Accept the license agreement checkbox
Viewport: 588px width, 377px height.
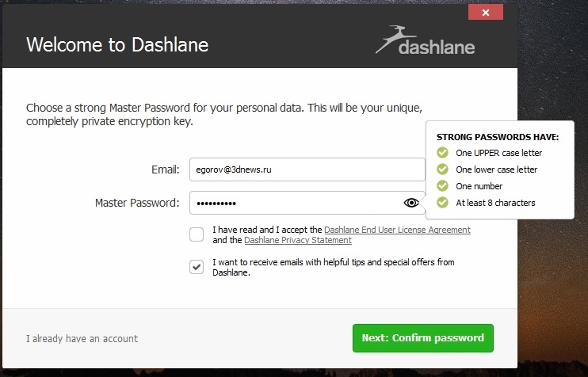pyautogui.click(x=197, y=234)
